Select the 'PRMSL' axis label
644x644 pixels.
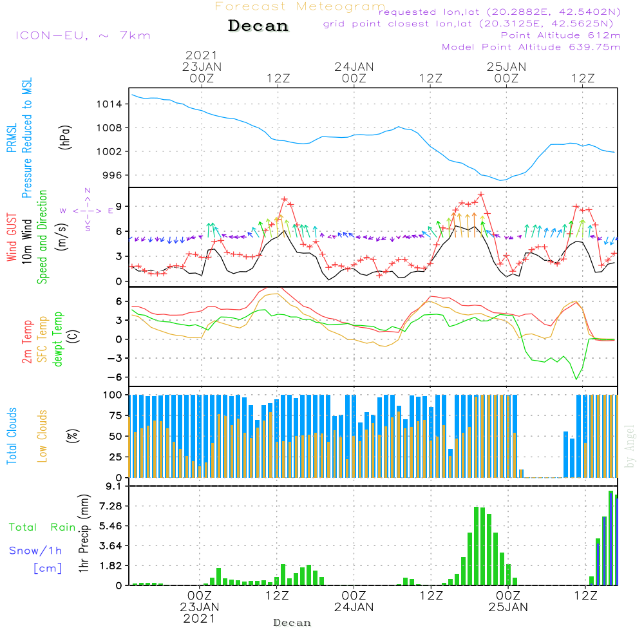point(12,138)
